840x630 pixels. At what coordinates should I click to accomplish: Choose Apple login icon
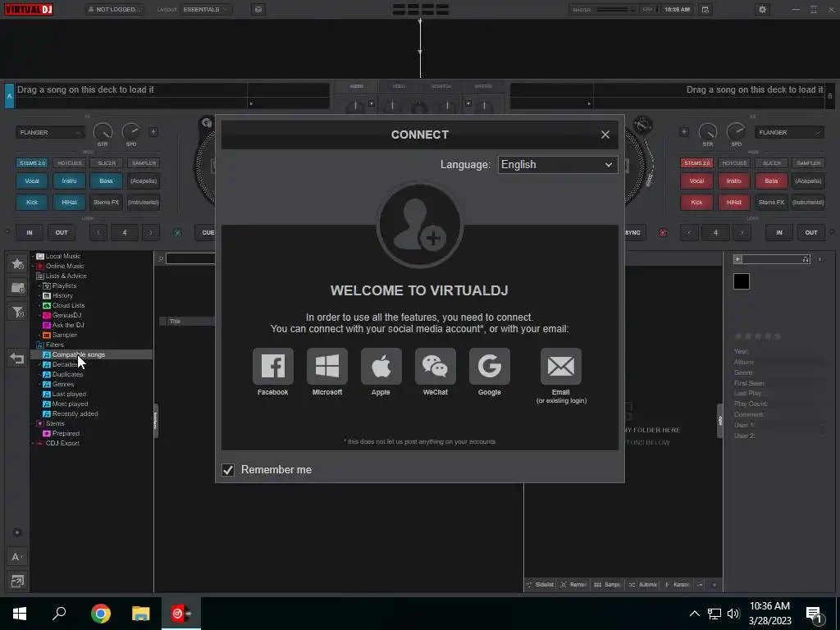[381, 367]
